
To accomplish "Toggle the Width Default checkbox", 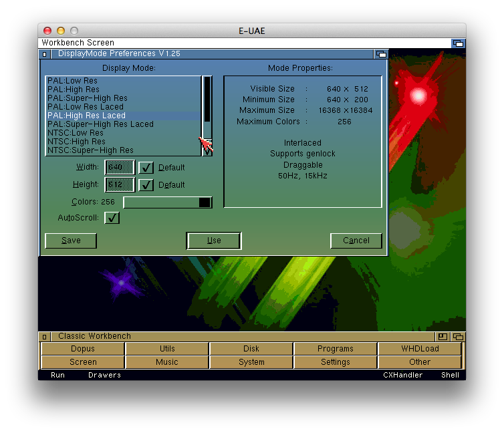I will click(x=146, y=167).
